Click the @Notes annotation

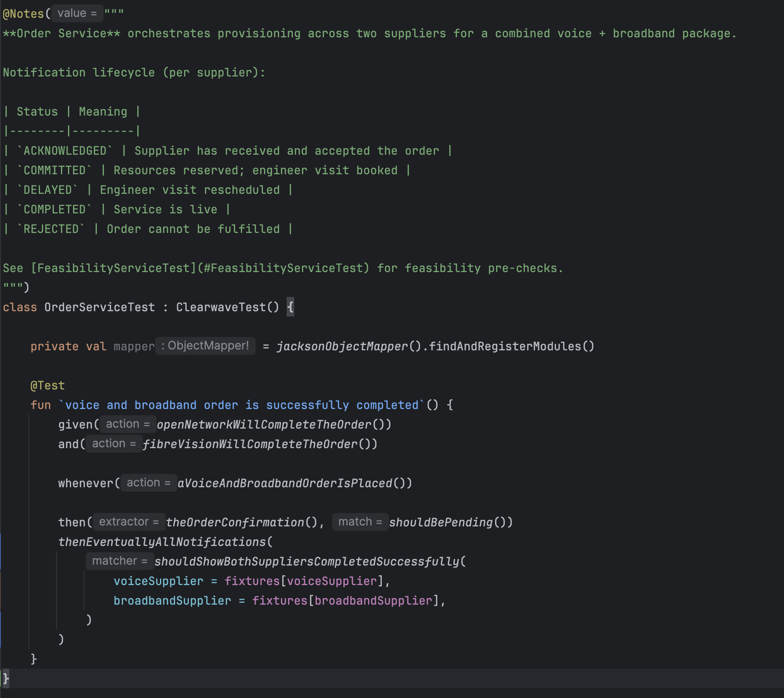(24, 14)
